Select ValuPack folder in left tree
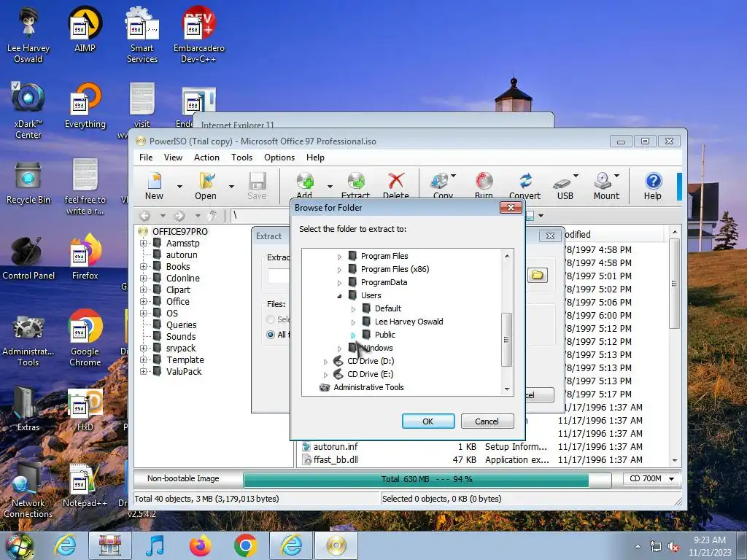This screenshot has height=560, width=747. (184, 372)
